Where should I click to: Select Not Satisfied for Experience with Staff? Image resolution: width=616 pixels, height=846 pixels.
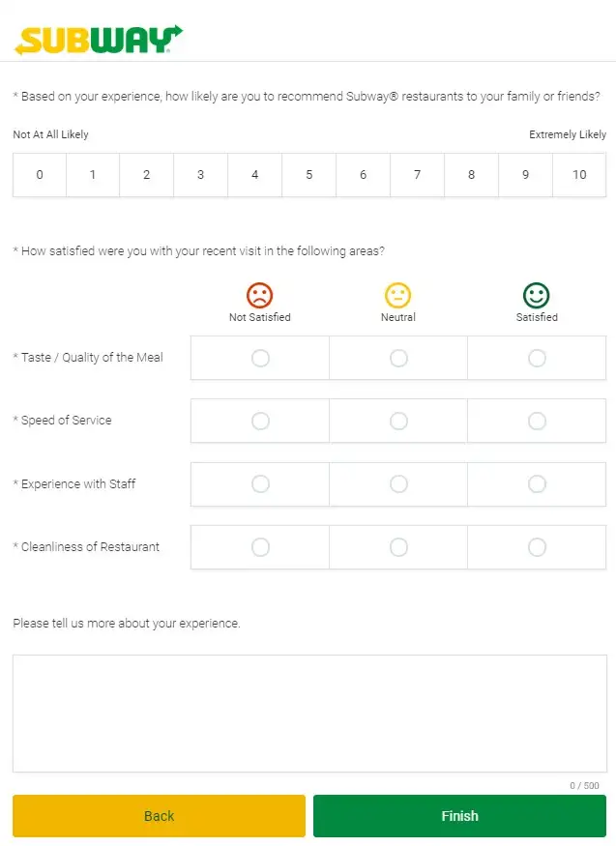tap(259, 484)
